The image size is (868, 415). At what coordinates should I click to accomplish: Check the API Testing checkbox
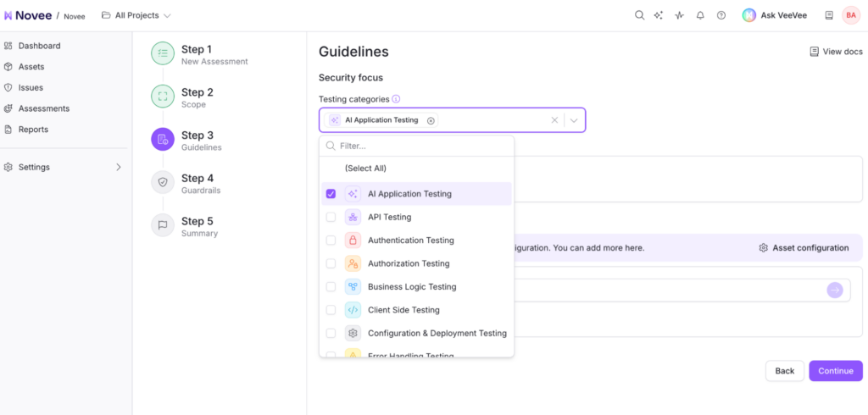click(331, 218)
